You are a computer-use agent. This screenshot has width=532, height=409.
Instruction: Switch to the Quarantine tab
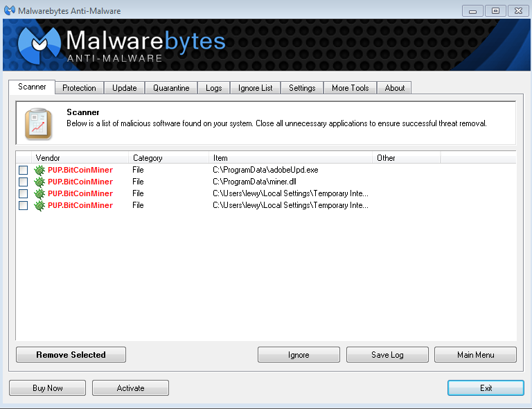click(171, 88)
